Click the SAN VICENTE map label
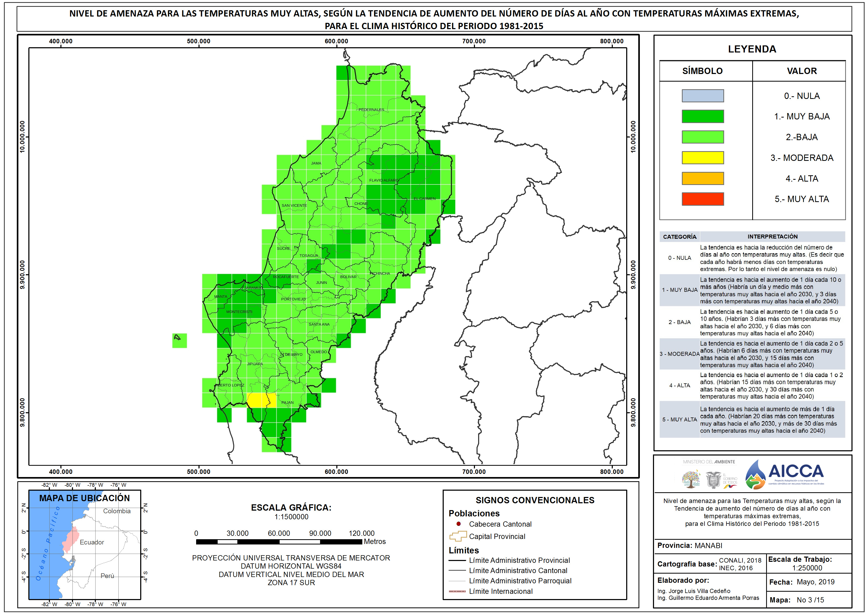This screenshot has height=614, width=868. point(294,206)
